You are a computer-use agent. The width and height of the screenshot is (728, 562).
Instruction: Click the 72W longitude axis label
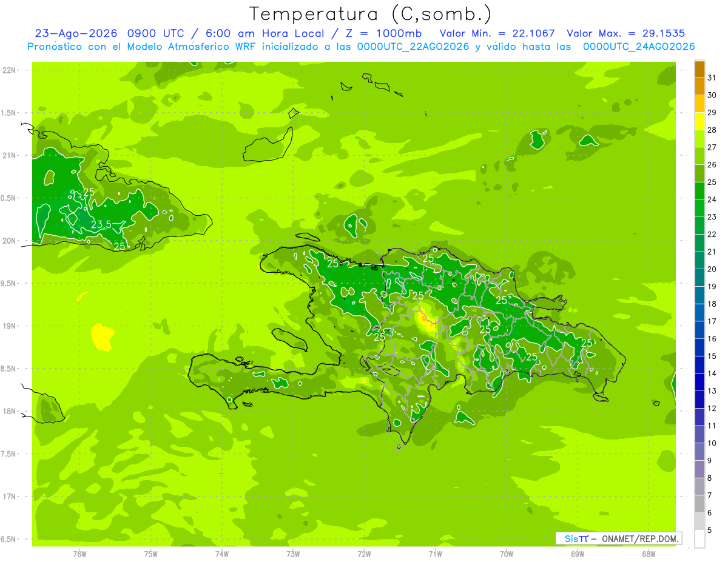coord(364,554)
